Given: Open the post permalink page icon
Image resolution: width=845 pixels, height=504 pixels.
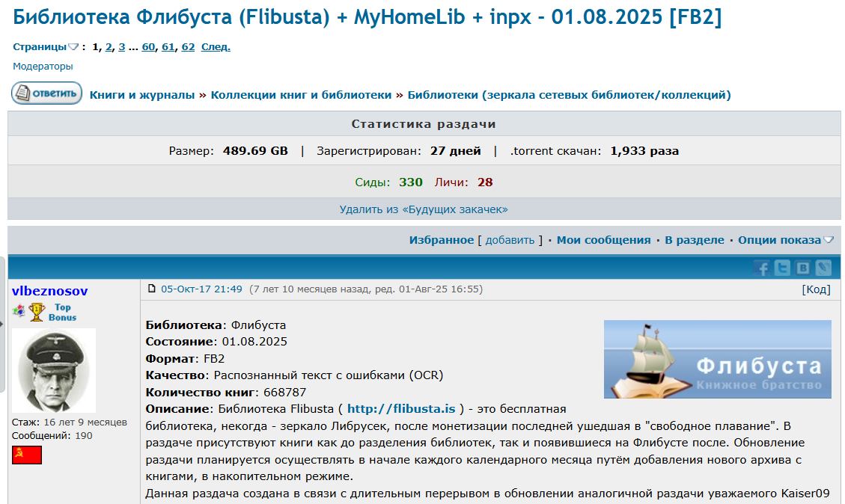Looking at the screenshot, I should click(x=151, y=289).
